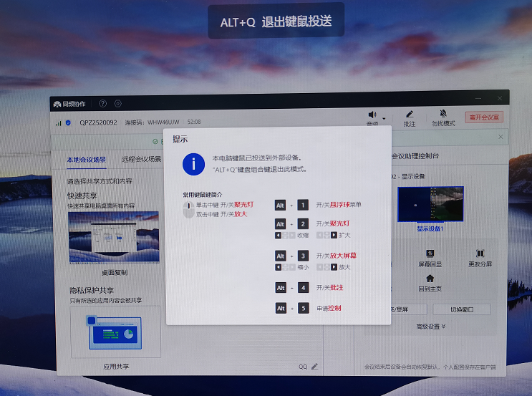Click the 回到主页 home icon
This screenshot has width=532, height=396.
430,278
